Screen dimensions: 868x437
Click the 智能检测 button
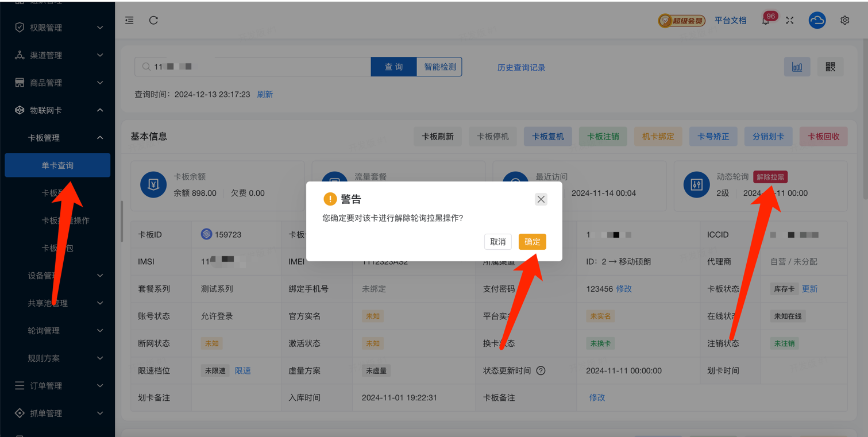pos(439,67)
